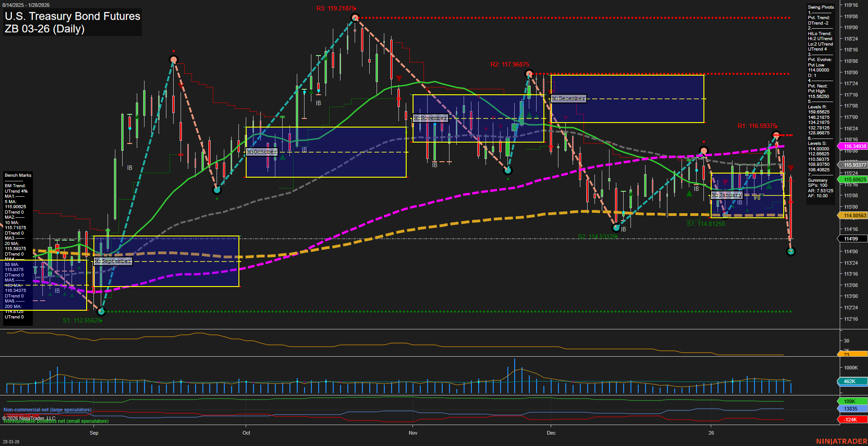The height and width of the screenshot is (446, 868).
Task: Click the U.S. Treasury Bond Futures chart title
Action: [72, 16]
